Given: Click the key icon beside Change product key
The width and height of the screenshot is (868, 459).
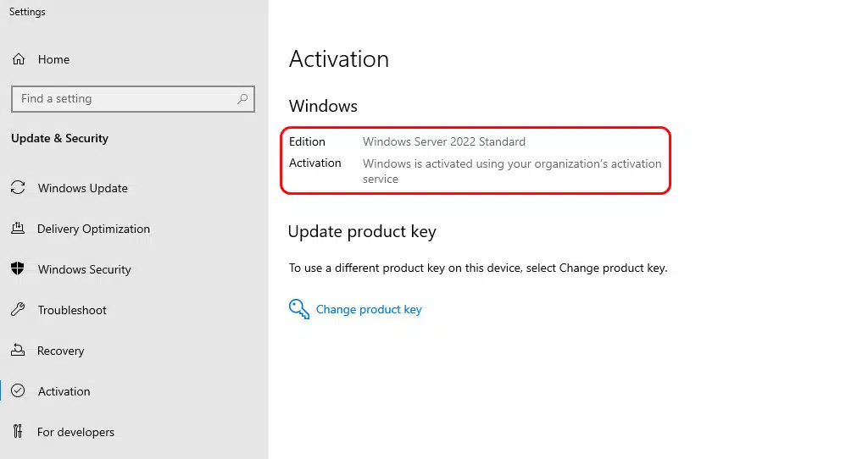Looking at the screenshot, I should [299, 309].
